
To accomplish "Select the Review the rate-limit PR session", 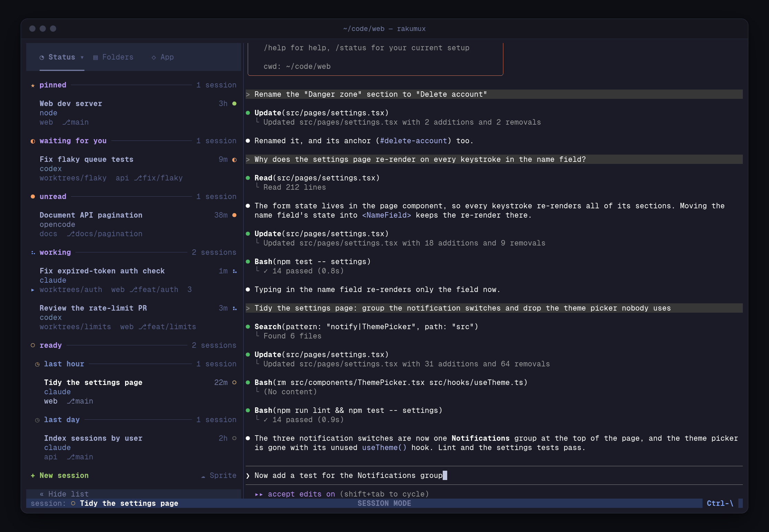I will coord(134,317).
